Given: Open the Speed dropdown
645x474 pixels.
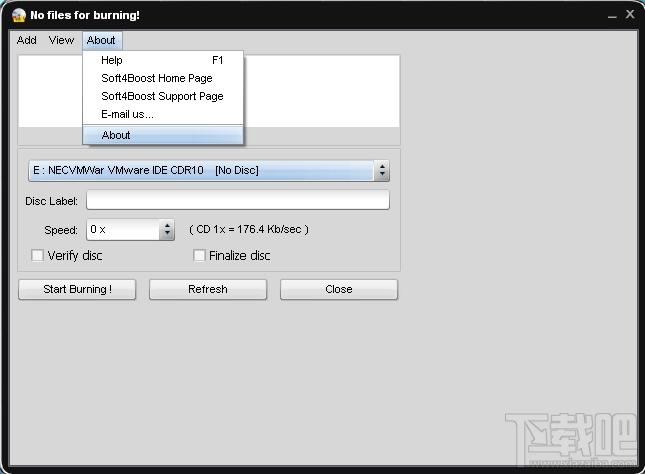Looking at the screenshot, I should (130, 230).
